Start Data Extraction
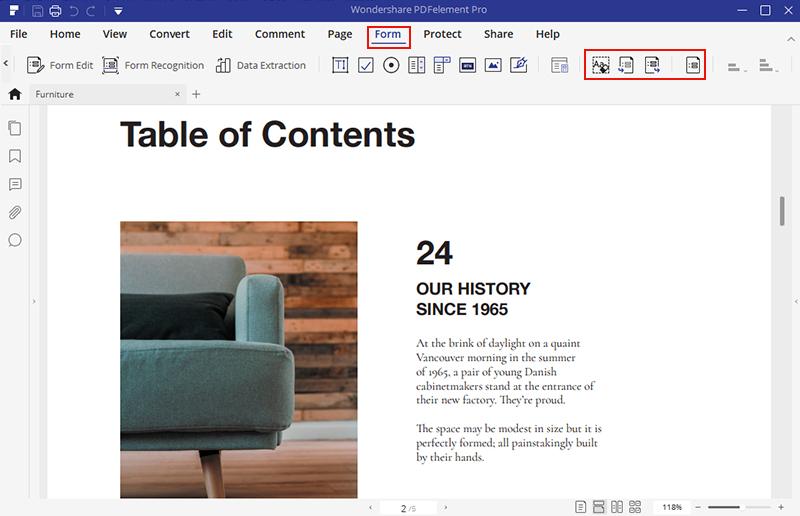This screenshot has height=516, width=800. (260, 65)
